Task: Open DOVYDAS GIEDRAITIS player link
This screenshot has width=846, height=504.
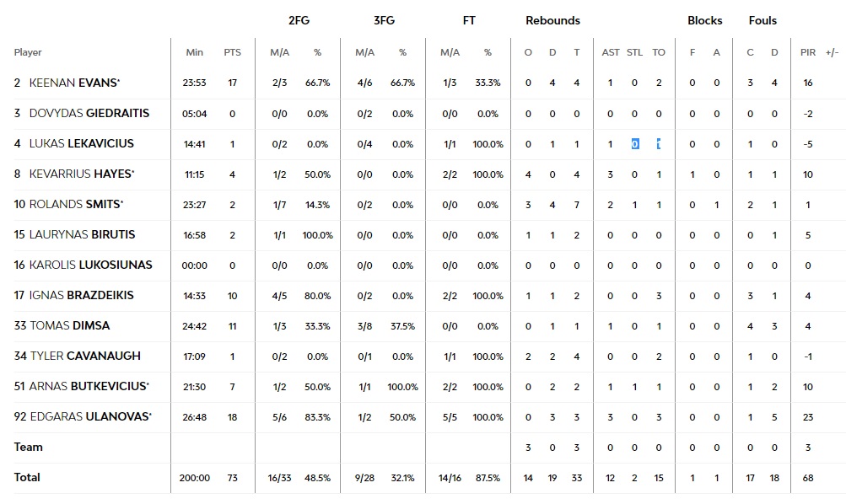Action: point(89,113)
